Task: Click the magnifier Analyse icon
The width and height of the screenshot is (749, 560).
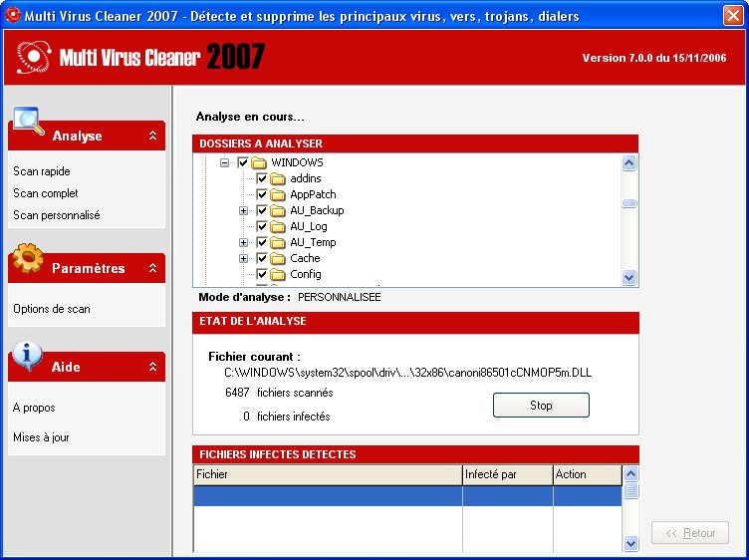Action: [x=29, y=121]
